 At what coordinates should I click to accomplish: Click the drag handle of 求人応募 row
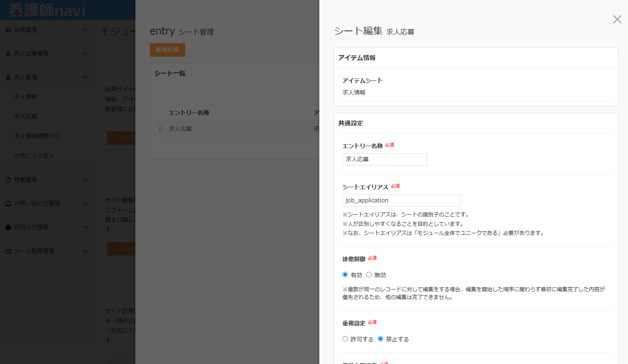(160, 129)
